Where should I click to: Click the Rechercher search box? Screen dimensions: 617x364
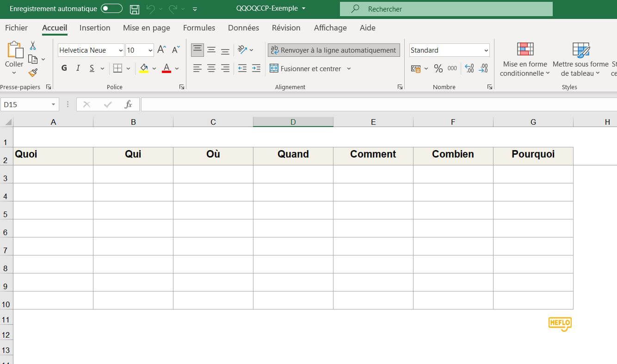(446, 9)
